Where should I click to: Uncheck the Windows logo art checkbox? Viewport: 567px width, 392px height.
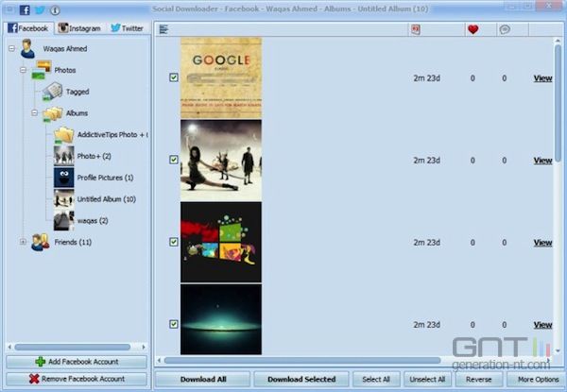click(x=174, y=242)
